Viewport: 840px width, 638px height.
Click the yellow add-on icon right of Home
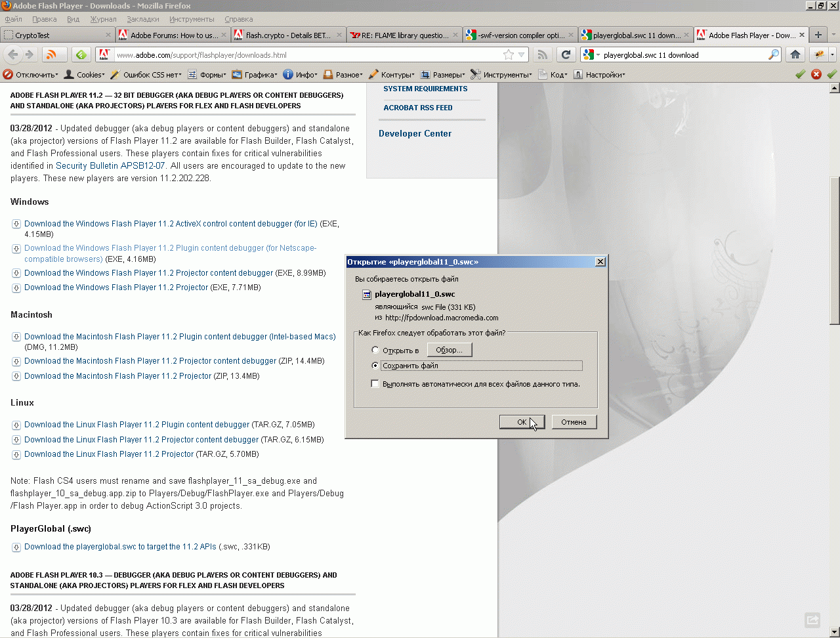819,54
